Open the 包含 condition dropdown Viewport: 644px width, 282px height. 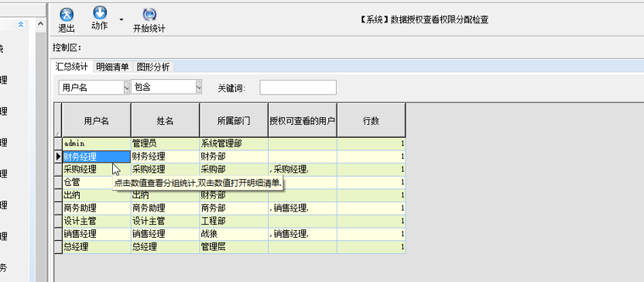coord(198,87)
